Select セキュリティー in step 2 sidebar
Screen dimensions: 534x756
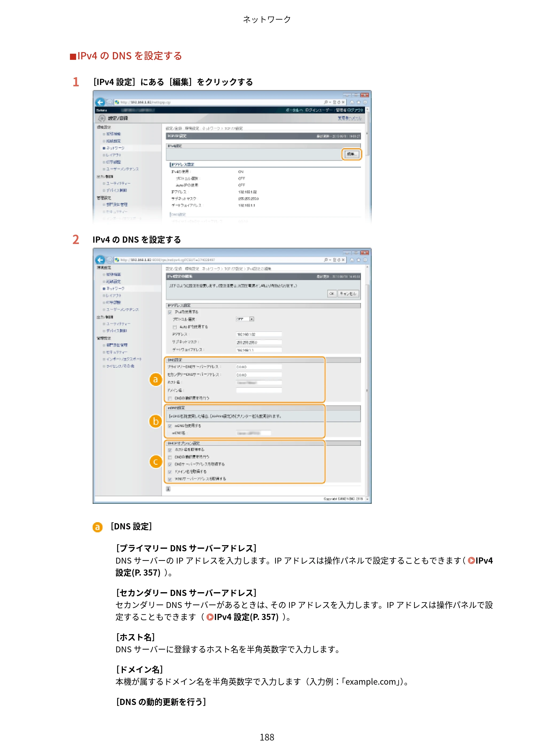click(x=116, y=352)
